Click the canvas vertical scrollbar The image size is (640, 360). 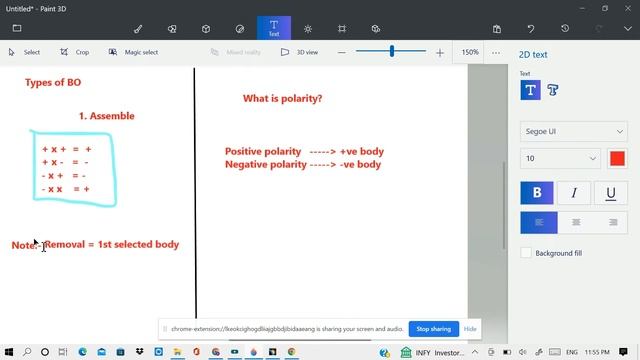point(504,205)
